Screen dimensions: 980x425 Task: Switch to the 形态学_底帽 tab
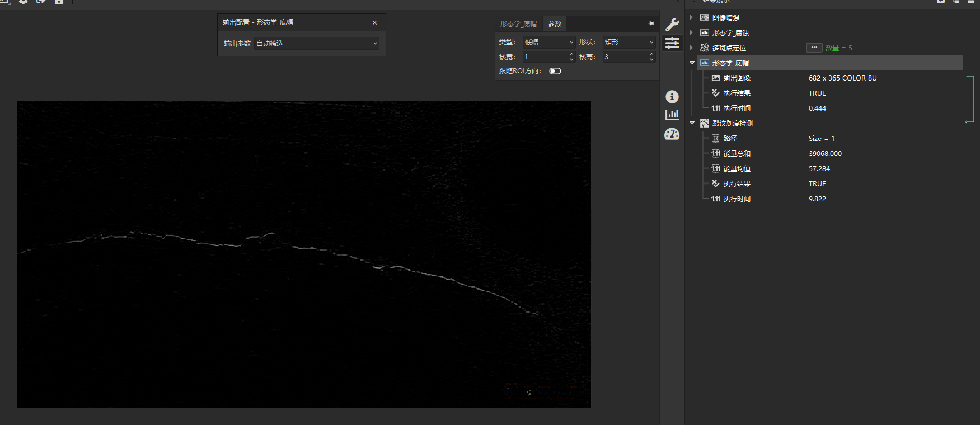[518, 24]
